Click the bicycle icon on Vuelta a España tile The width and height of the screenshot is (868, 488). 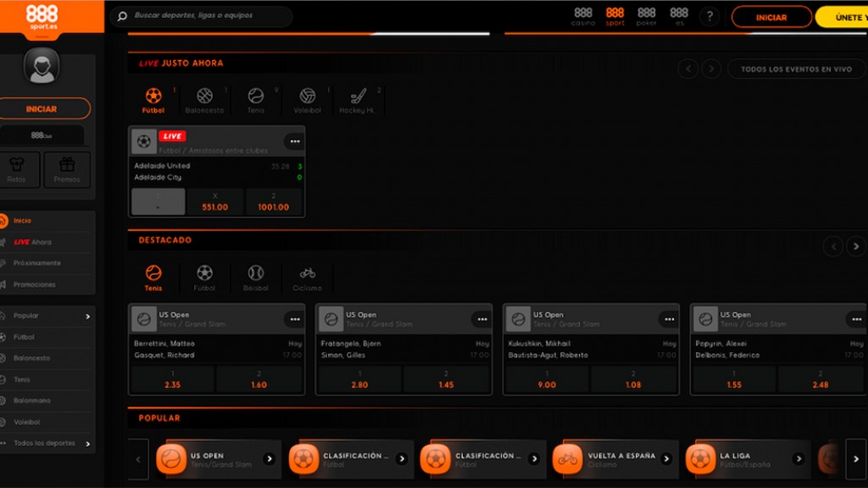tap(567, 459)
